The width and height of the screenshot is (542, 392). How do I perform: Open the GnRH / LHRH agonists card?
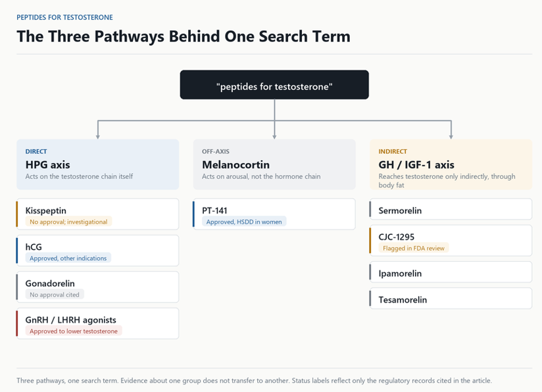click(x=98, y=324)
